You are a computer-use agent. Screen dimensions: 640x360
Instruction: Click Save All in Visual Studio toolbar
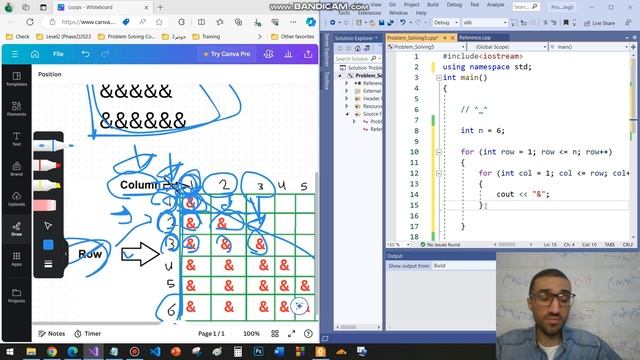(390, 22)
